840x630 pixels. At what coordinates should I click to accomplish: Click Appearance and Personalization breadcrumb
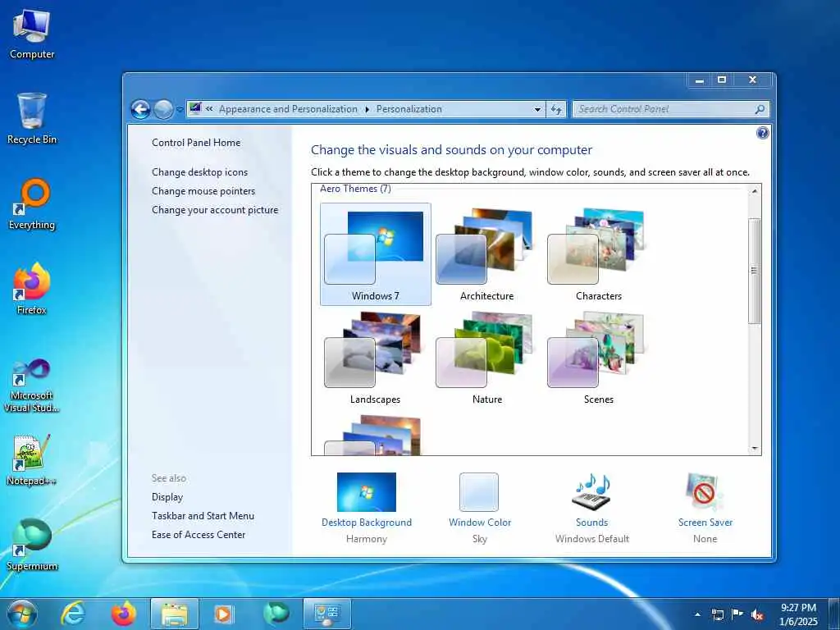pos(288,109)
